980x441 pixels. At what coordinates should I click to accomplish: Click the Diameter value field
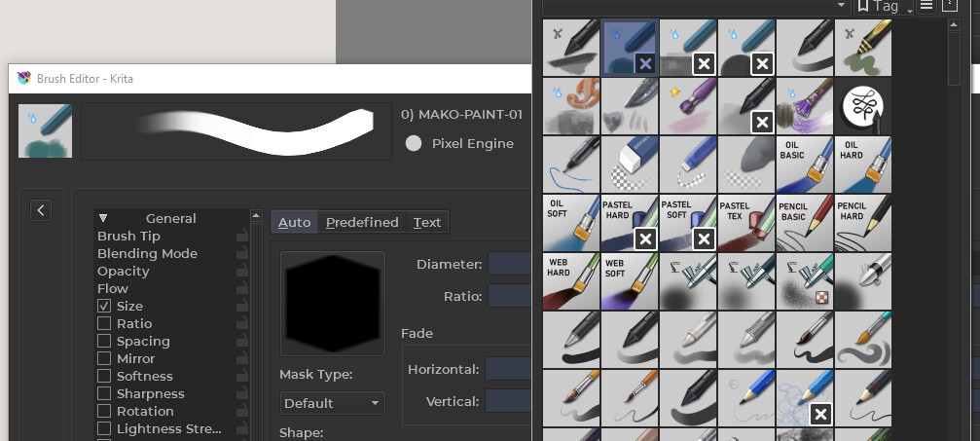click(509, 264)
